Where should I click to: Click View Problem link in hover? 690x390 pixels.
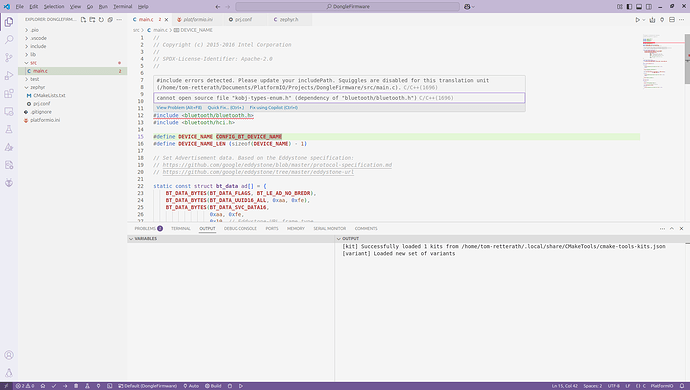tap(179, 107)
